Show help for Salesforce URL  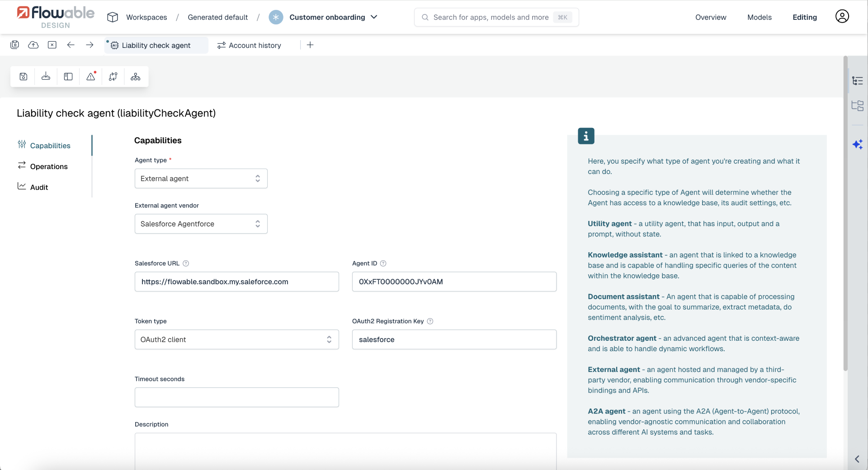(x=185, y=263)
